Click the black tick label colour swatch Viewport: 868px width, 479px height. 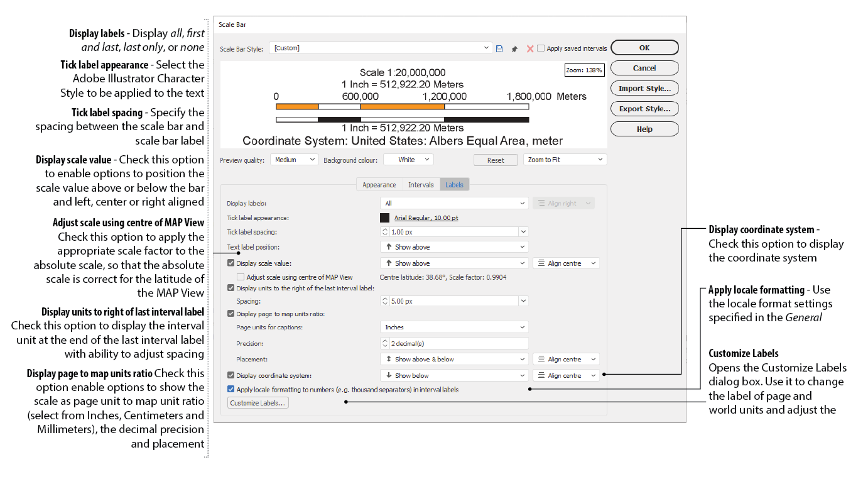385,218
